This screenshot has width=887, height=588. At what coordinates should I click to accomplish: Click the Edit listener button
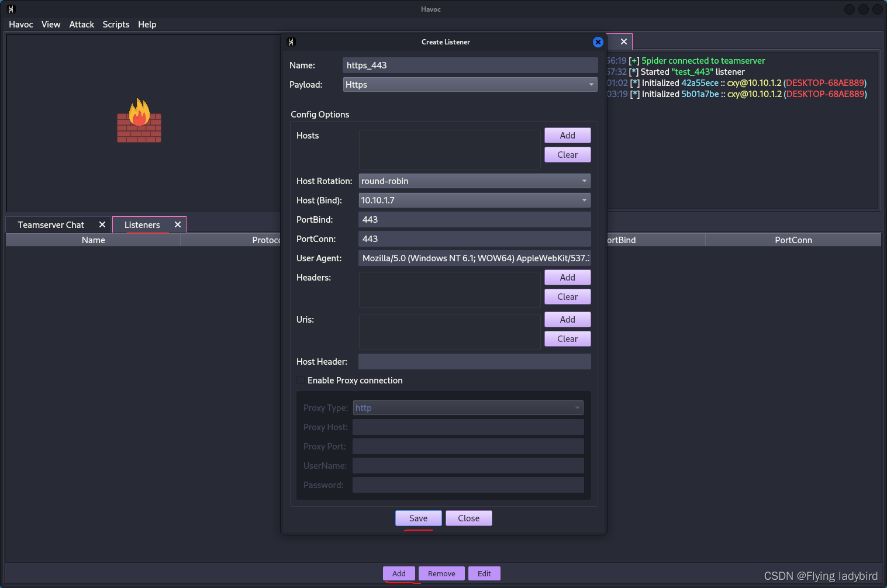484,574
